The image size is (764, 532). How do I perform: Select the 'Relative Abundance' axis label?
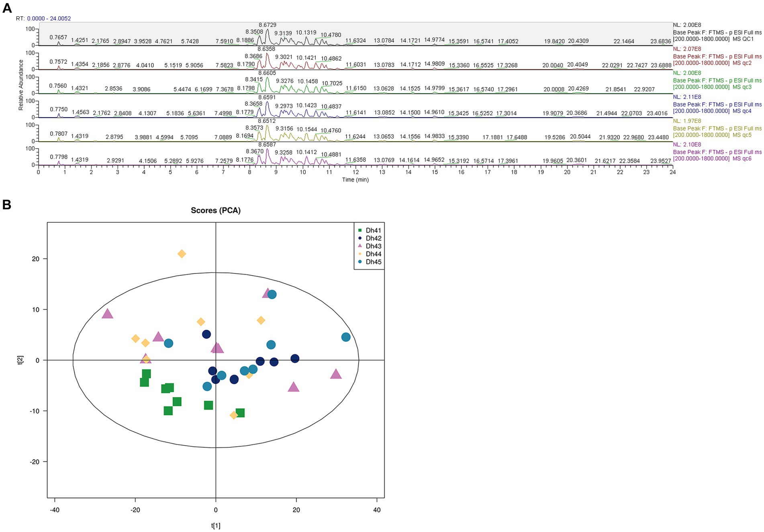[x=21, y=85]
